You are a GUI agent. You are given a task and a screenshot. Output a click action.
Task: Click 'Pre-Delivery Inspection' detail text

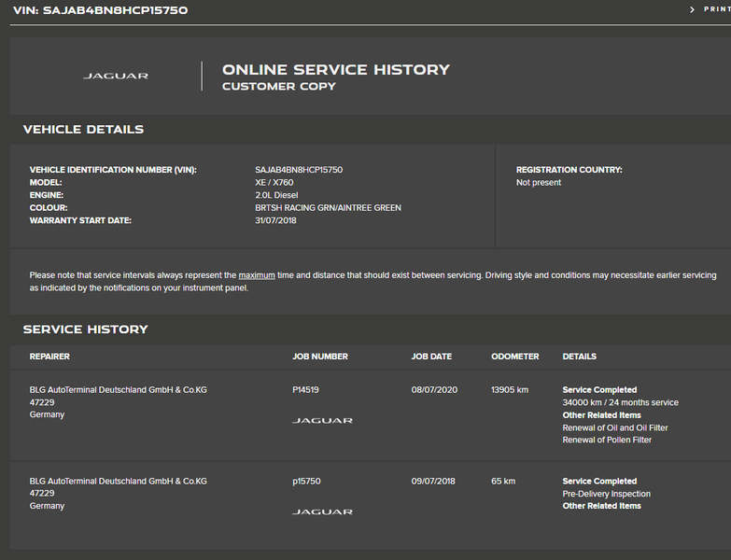coord(607,494)
